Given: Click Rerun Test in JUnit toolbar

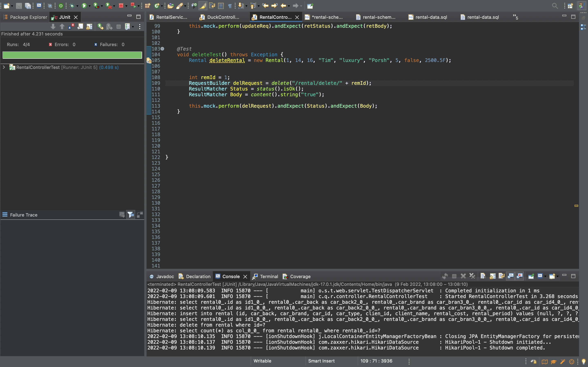Looking at the screenshot, I should [100, 27].
